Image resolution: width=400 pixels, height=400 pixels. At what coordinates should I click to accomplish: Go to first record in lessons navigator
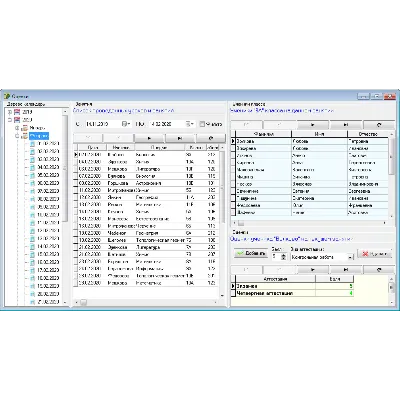[88, 138]
